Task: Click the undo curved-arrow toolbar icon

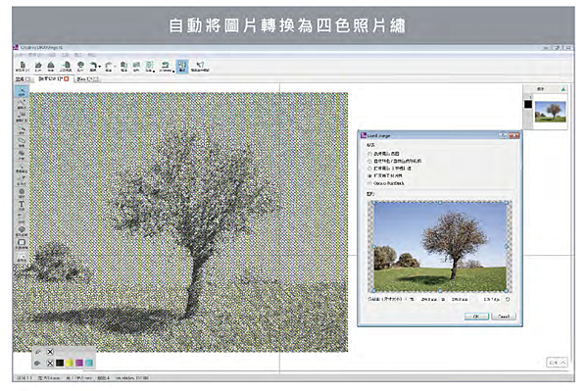Action: [x=93, y=66]
